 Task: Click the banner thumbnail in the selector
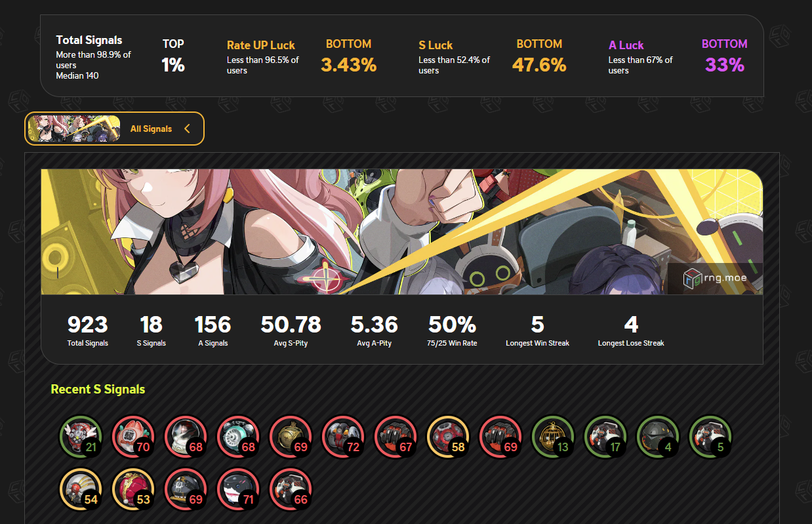(x=73, y=129)
